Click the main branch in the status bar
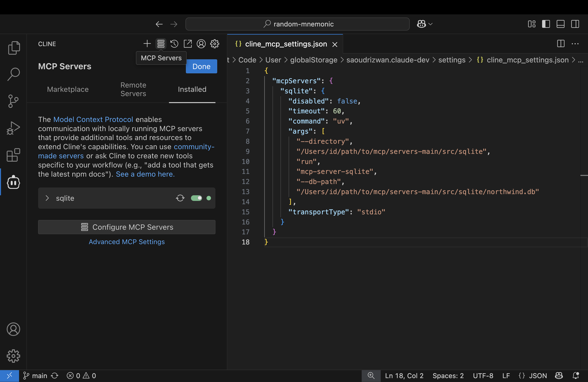The height and width of the screenshot is (382, 588). 35,376
